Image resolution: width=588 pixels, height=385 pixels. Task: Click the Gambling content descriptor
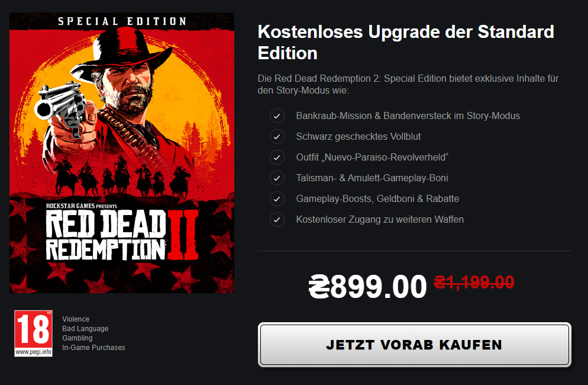77,338
